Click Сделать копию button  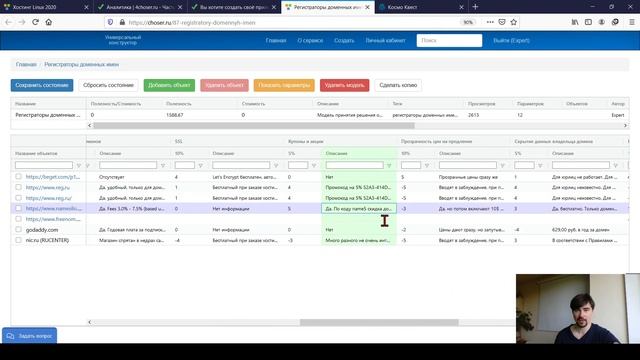click(398, 85)
